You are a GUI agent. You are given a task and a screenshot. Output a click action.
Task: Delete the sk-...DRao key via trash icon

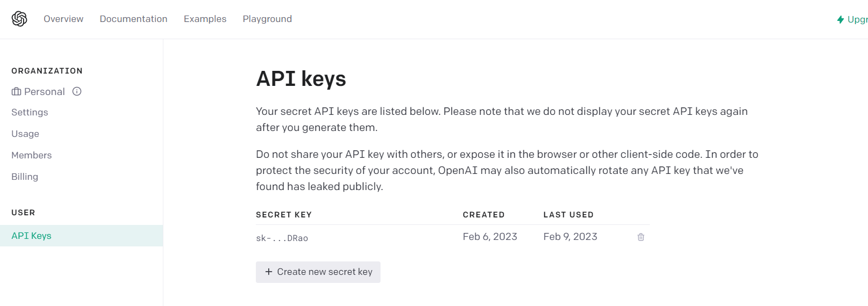click(641, 237)
